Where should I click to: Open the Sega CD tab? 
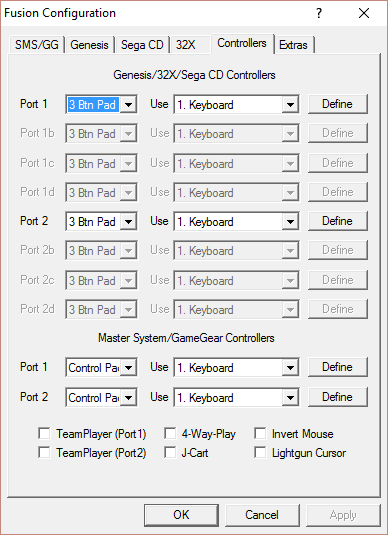click(x=142, y=45)
